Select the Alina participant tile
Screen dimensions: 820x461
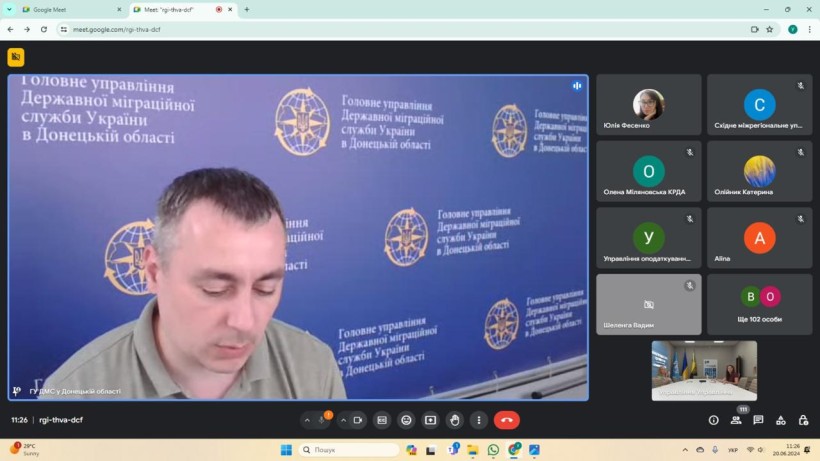[x=760, y=238]
